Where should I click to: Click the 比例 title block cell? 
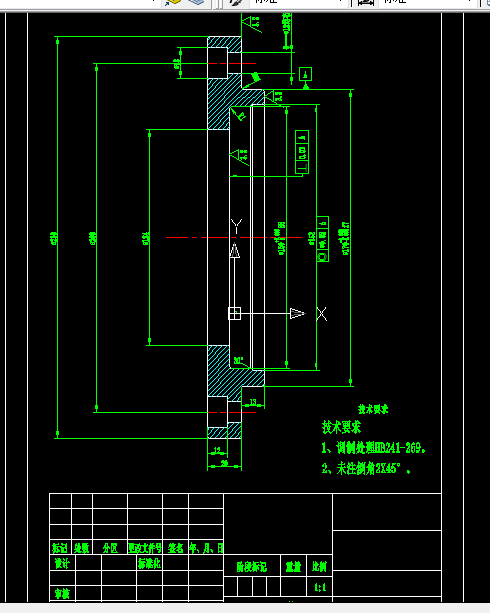tap(319, 566)
